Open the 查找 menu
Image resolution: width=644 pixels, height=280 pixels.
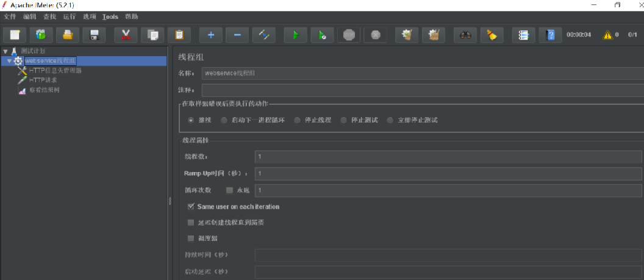(49, 17)
